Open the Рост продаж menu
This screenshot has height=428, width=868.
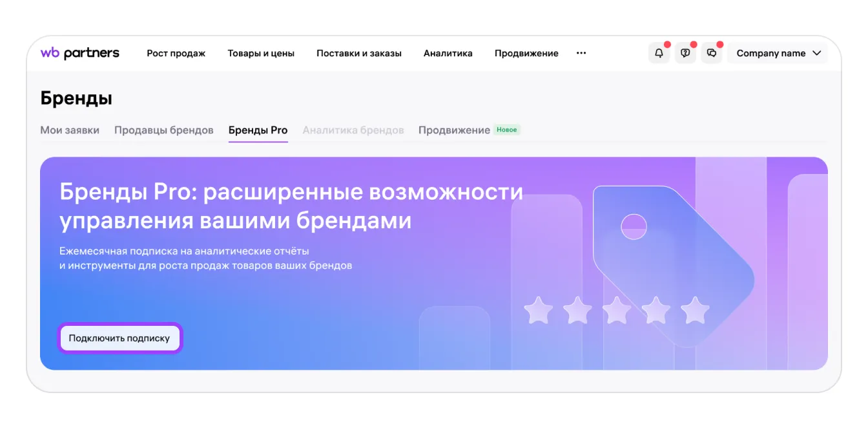pos(176,53)
